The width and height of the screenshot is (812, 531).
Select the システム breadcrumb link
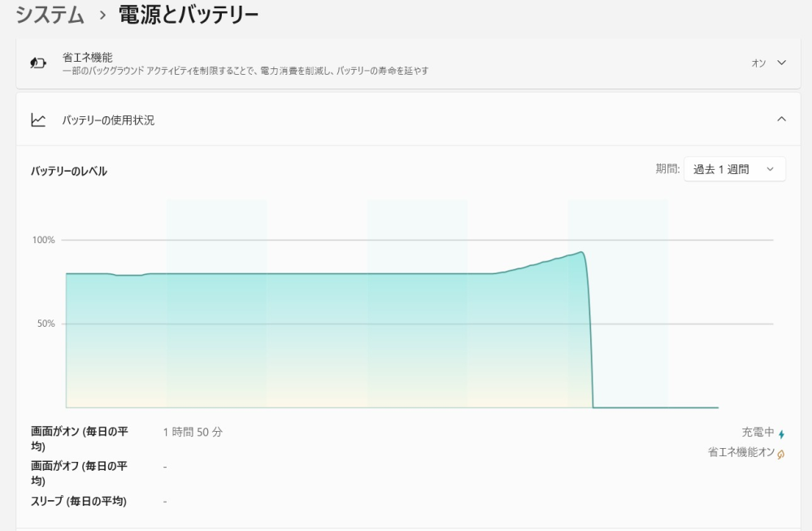pos(49,15)
